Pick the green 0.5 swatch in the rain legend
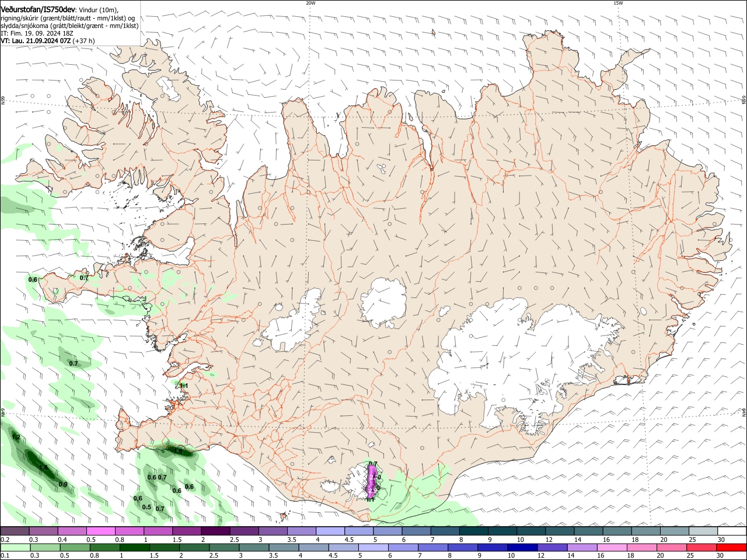Image resolution: width=747 pixels, height=560 pixels. 75,547
